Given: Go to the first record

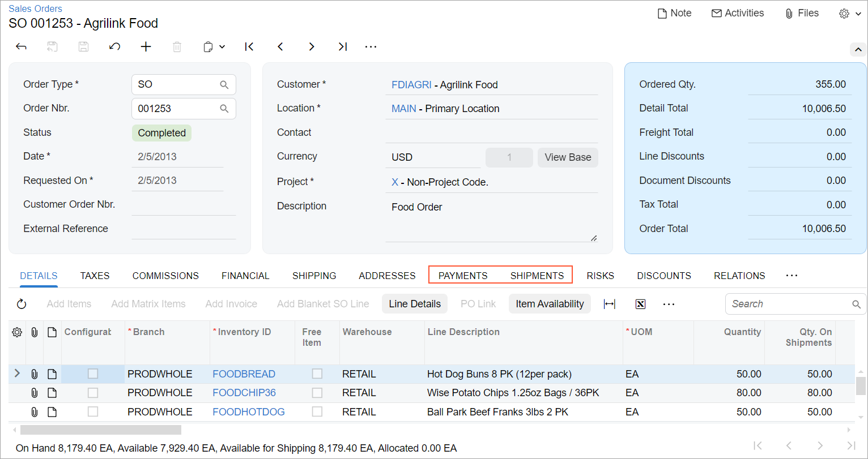Looking at the screenshot, I should [x=249, y=47].
